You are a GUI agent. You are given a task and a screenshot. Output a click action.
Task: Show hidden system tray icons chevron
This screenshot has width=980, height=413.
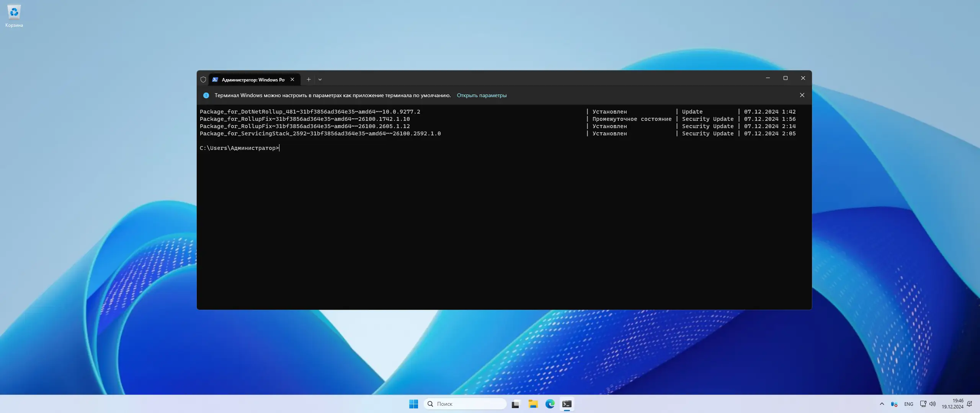coord(882,404)
